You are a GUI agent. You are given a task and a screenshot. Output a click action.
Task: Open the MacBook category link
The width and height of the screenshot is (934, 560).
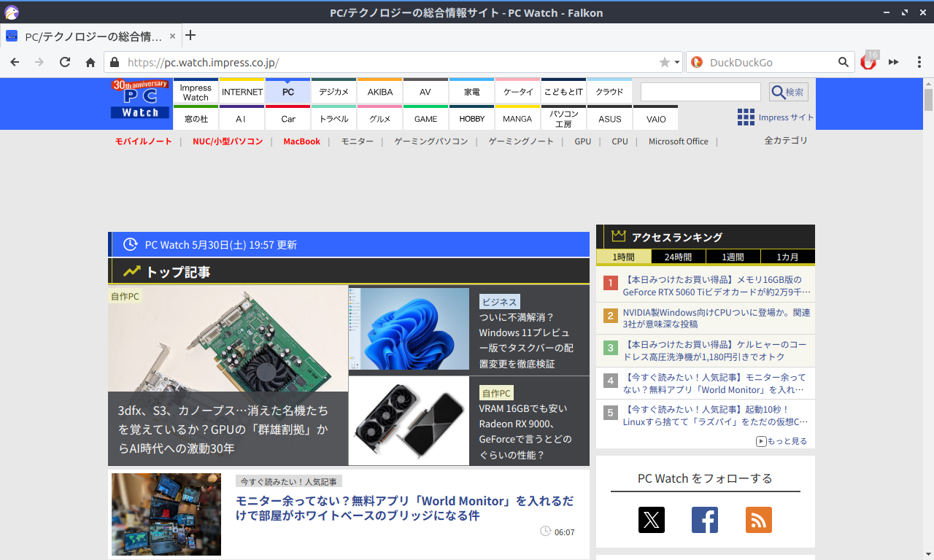click(302, 141)
